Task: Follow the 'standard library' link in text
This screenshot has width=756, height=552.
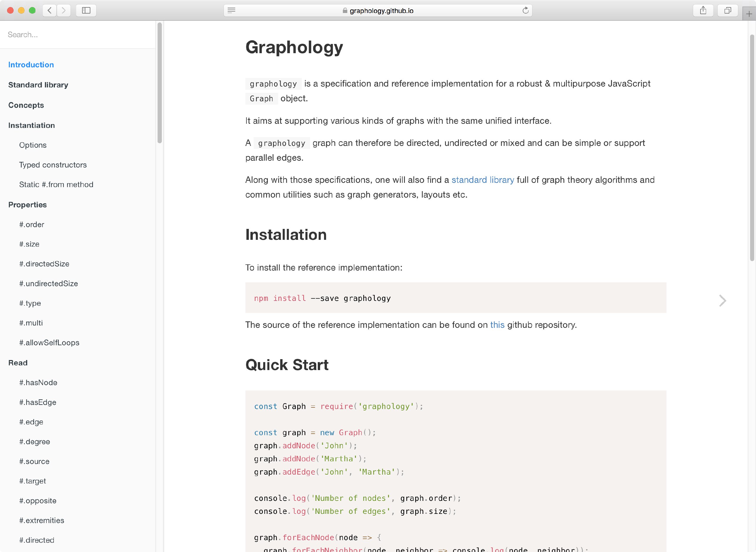Action: coord(483,180)
